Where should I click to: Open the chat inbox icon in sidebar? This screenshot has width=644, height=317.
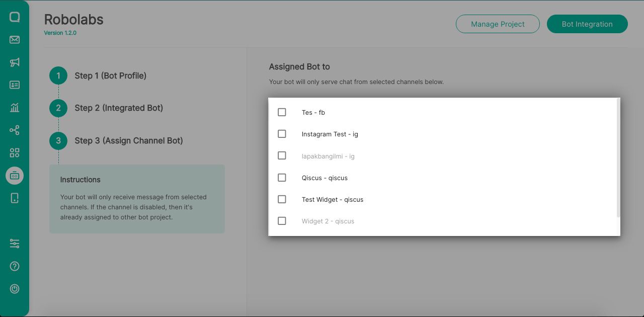(15, 17)
